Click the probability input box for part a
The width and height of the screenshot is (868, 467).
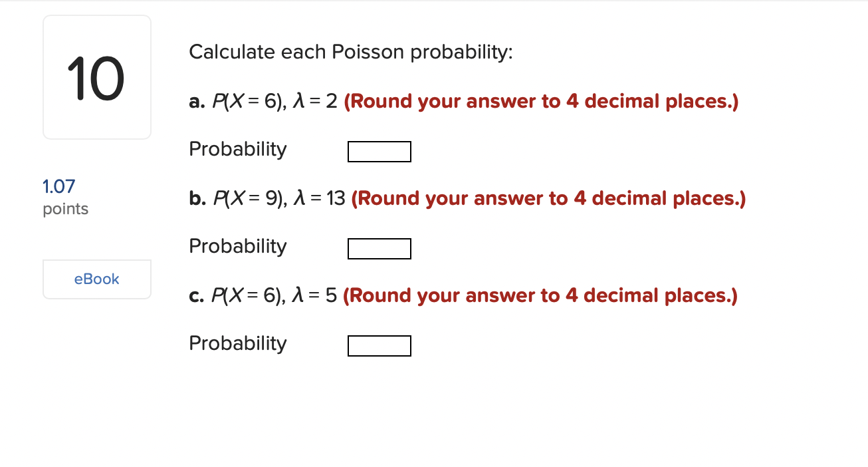tap(379, 151)
